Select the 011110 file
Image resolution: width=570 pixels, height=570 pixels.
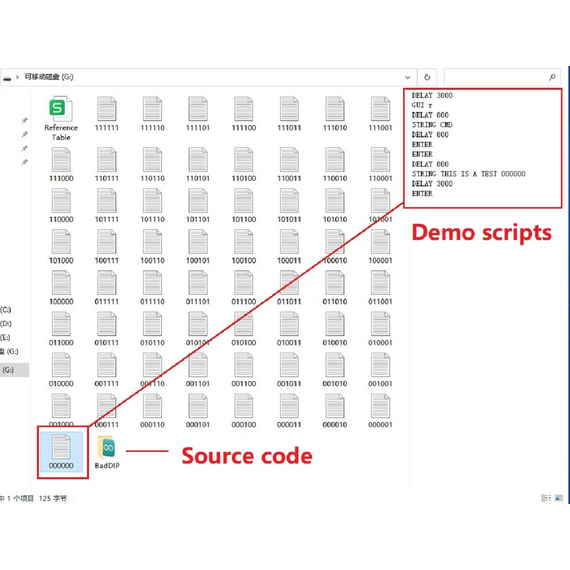pyautogui.click(x=152, y=288)
